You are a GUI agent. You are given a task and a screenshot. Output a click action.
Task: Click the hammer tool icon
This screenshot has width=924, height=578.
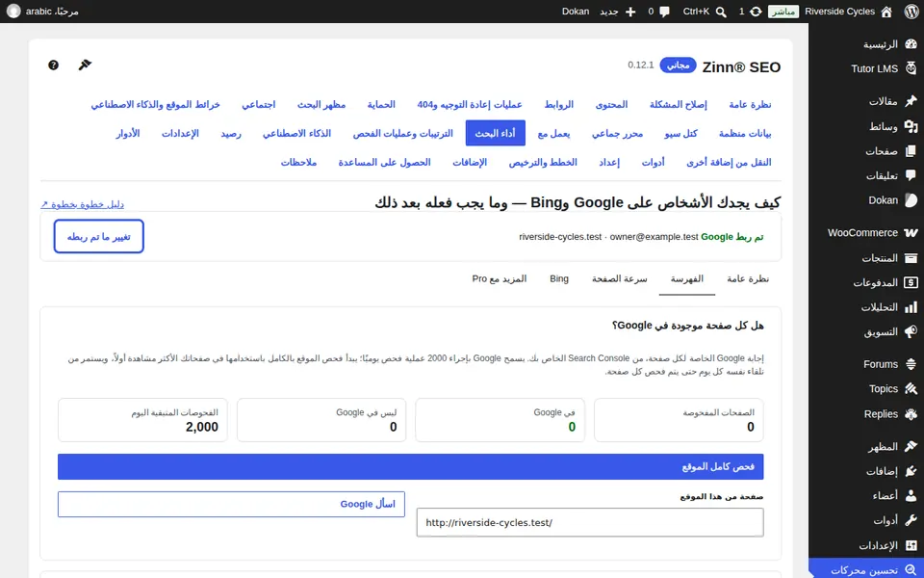(85, 65)
